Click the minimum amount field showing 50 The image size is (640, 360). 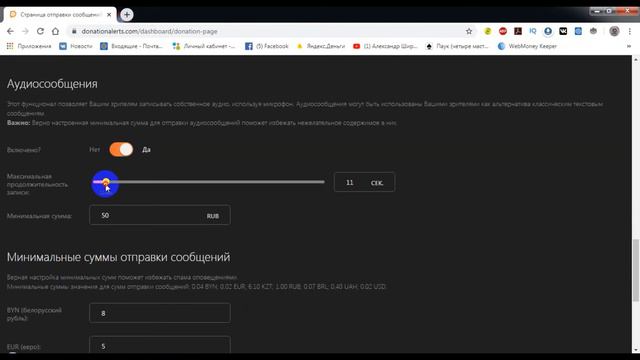pos(160,215)
